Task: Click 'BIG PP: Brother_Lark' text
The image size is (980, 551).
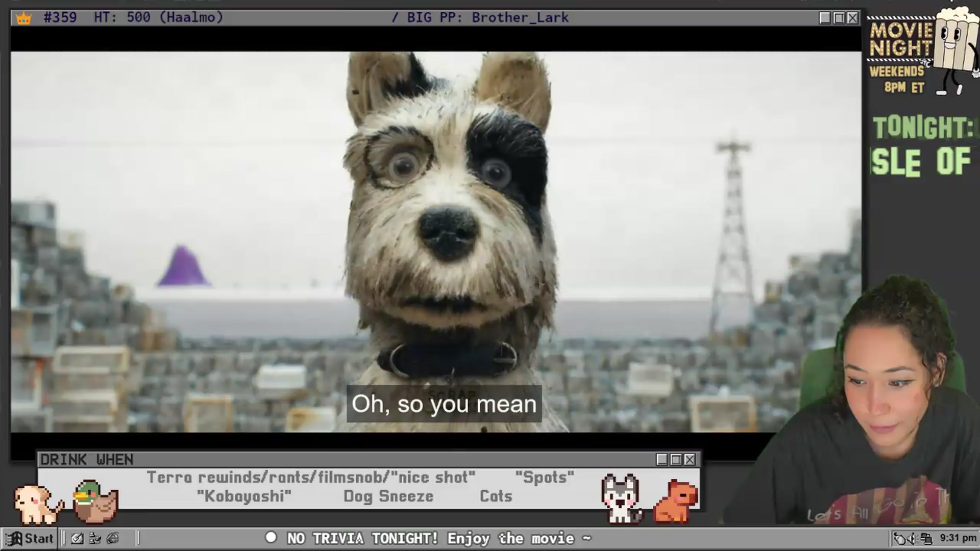Action: click(487, 17)
